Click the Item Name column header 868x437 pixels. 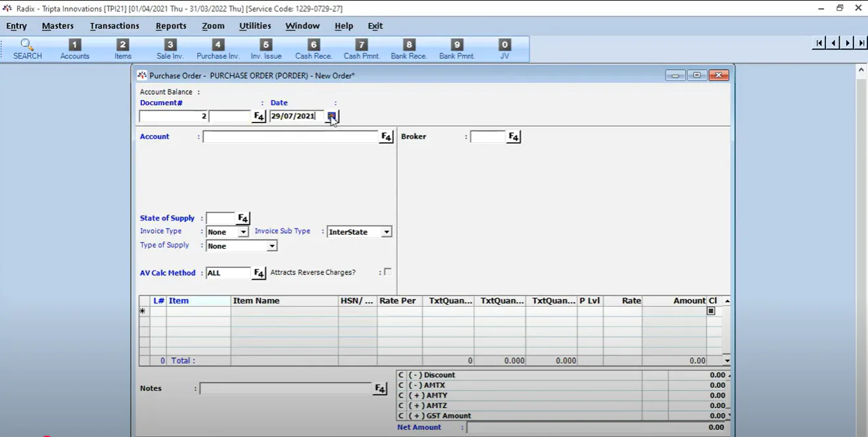tap(285, 301)
